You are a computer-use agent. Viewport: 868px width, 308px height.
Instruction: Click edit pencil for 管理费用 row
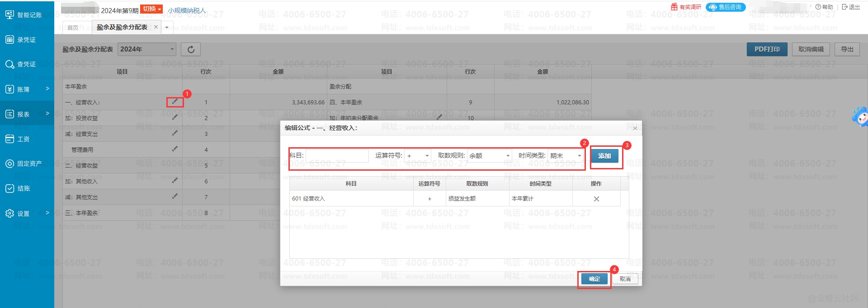coord(175,149)
